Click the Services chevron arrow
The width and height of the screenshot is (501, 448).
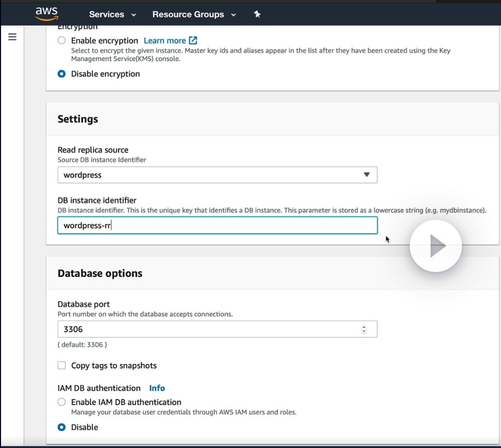pos(133,15)
